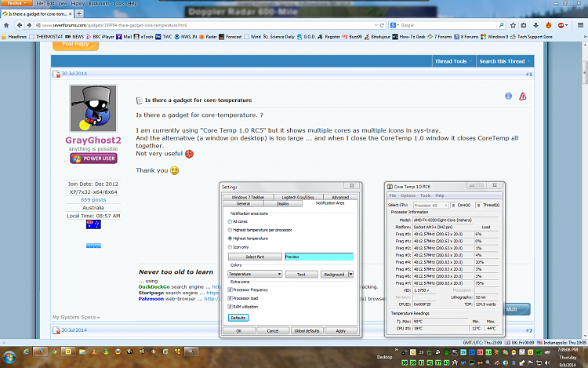Image resolution: width=588 pixels, height=368 pixels.
Task: Switch to Firefox taskbar button
Action: pyautogui.click(x=40, y=352)
